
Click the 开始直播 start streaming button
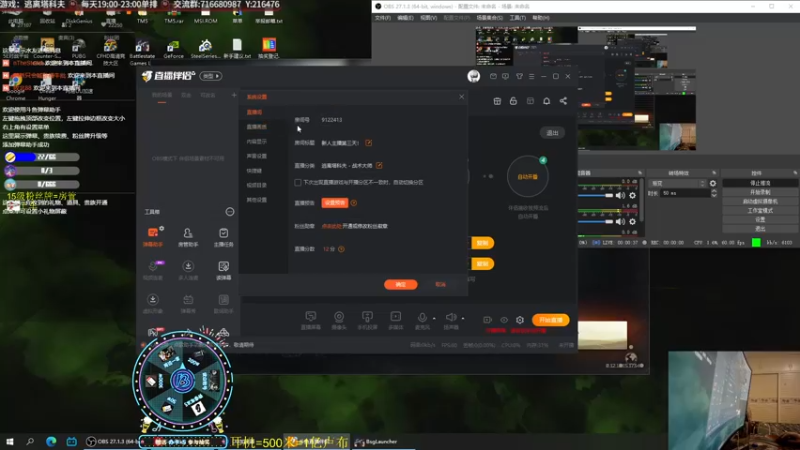tap(551, 320)
